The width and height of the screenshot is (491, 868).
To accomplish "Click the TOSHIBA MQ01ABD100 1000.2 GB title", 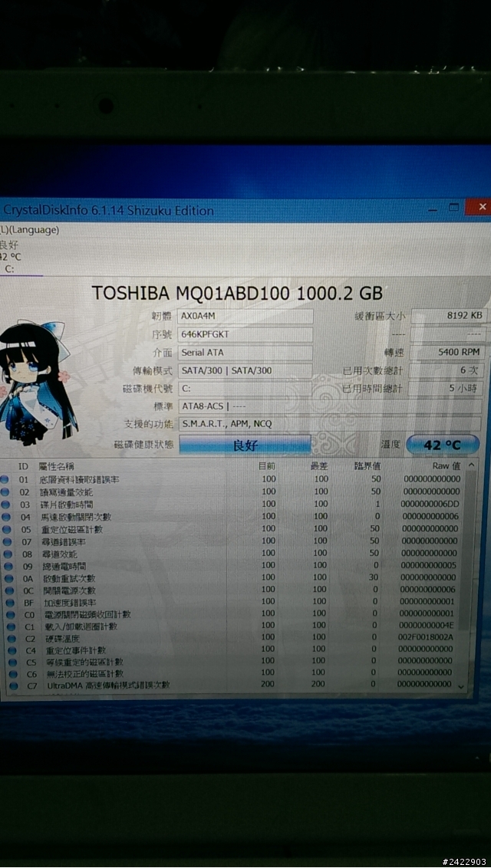I will (x=236, y=292).
